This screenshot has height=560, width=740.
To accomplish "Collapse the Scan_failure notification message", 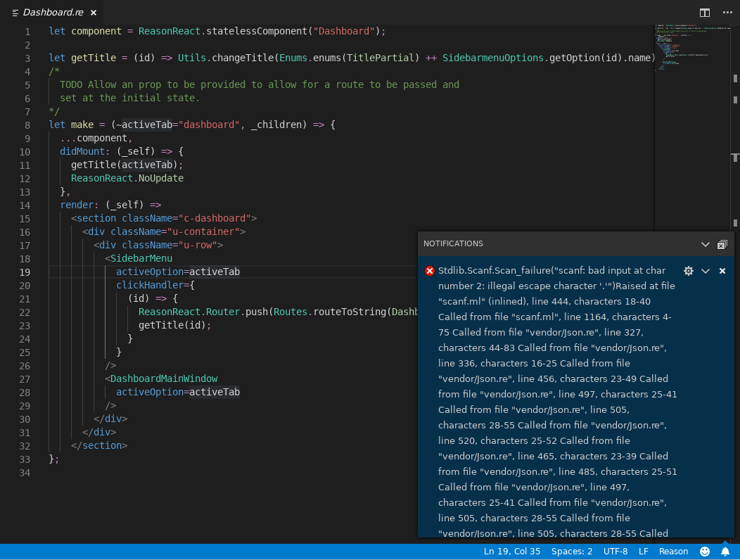I will point(705,271).
